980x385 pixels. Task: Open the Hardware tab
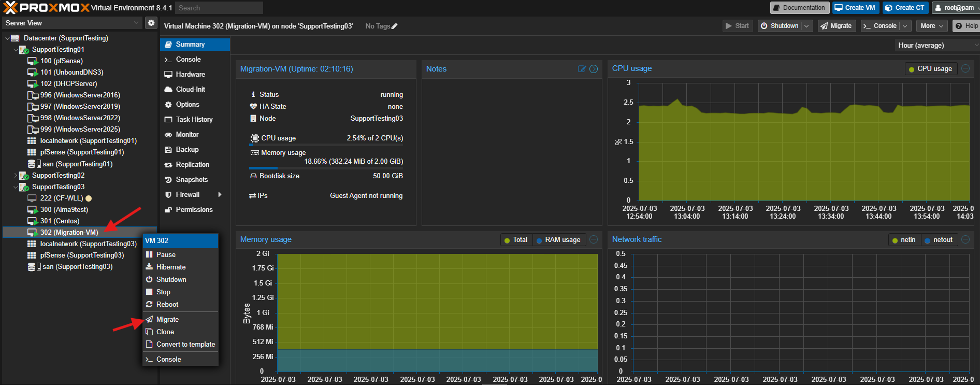[x=195, y=75]
